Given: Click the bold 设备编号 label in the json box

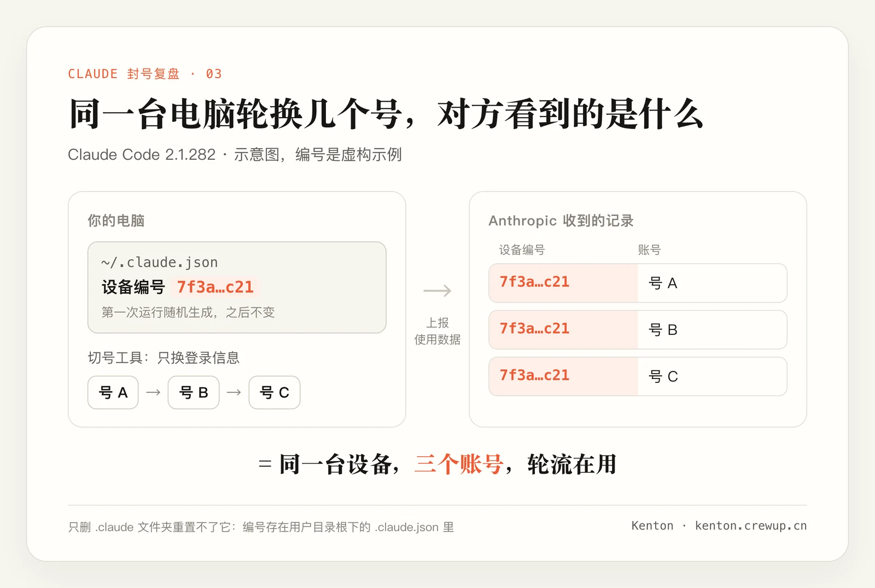Looking at the screenshot, I should point(133,287).
